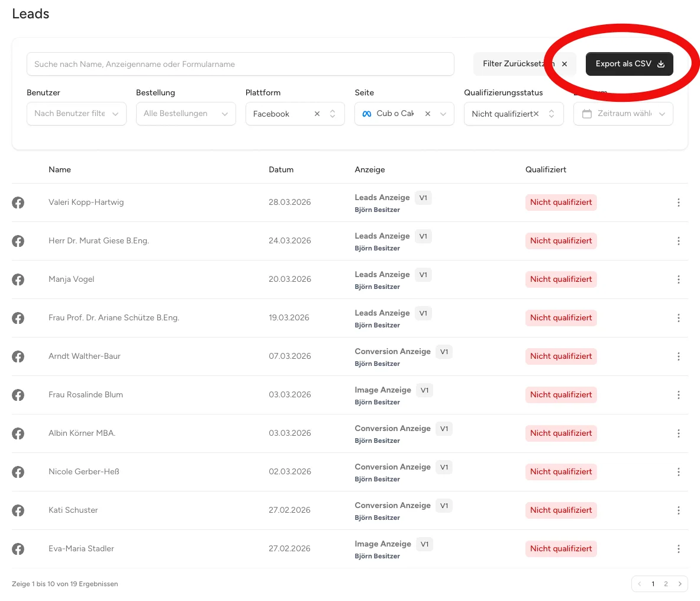Open the Benutzer filter dropdown
This screenshot has width=700, height=601.
pos(76,114)
